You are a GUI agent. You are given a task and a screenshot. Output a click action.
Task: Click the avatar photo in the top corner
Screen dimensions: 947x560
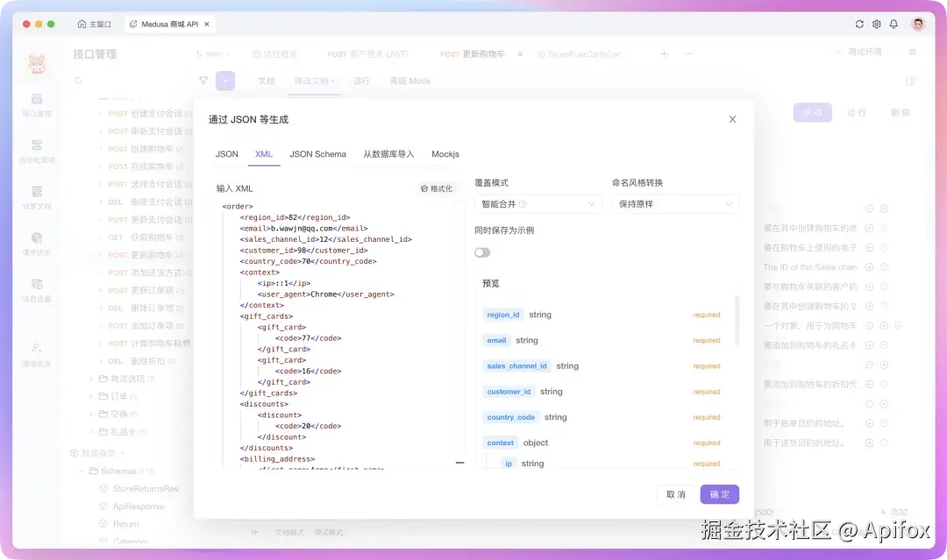(x=917, y=24)
